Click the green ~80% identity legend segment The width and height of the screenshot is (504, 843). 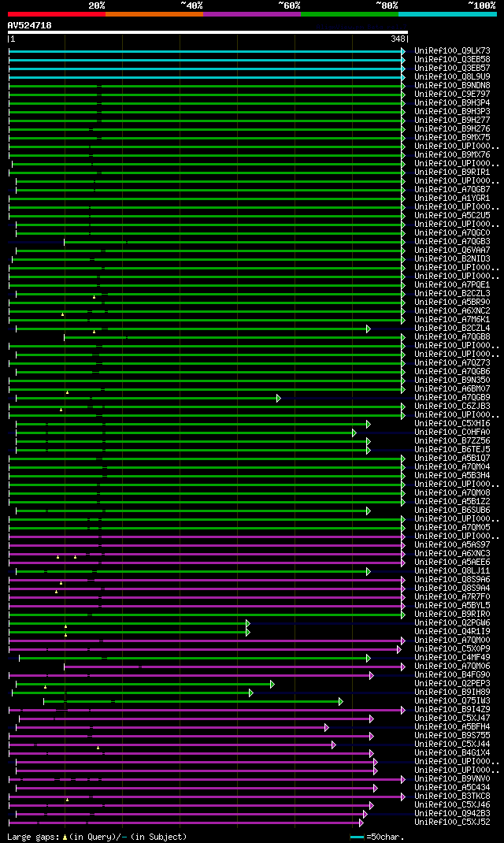tap(350, 14)
